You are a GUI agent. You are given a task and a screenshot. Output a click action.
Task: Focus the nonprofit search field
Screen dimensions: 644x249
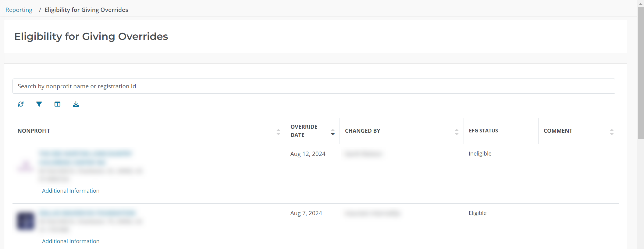314,86
